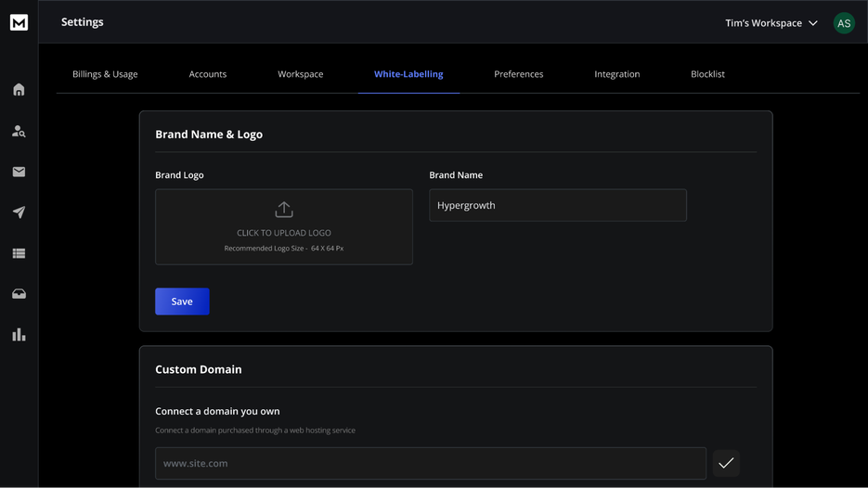Go to Home via sidebar house icon
The width and height of the screenshot is (868, 488).
19,90
